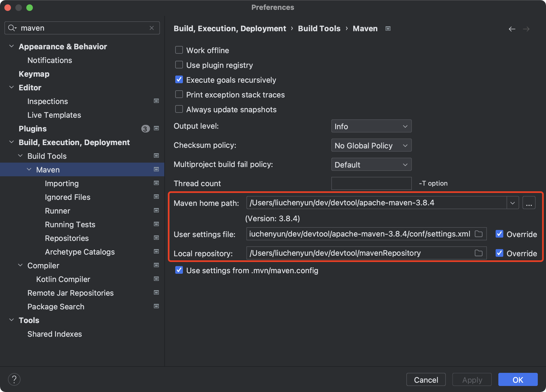Clear the maven search field
This screenshot has width=546, height=392.
click(152, 28)
